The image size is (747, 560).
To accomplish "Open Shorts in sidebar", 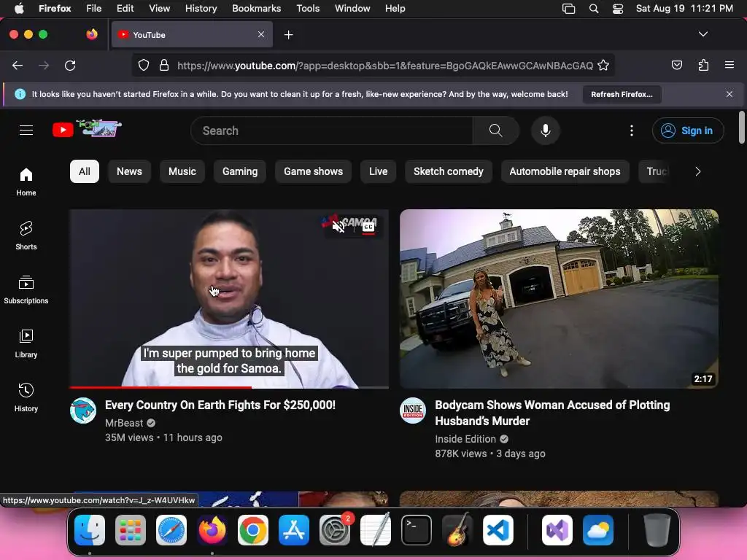I will point(26,236).
